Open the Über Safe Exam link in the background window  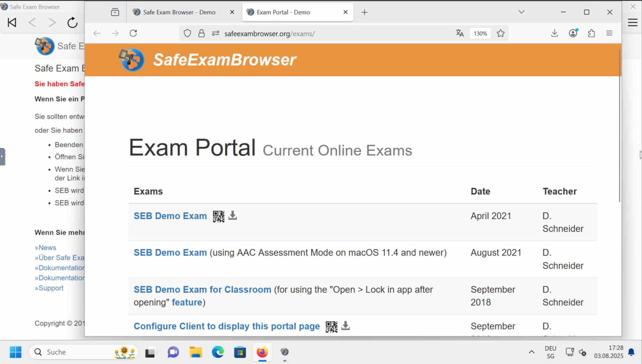click(x=60, y=258)
